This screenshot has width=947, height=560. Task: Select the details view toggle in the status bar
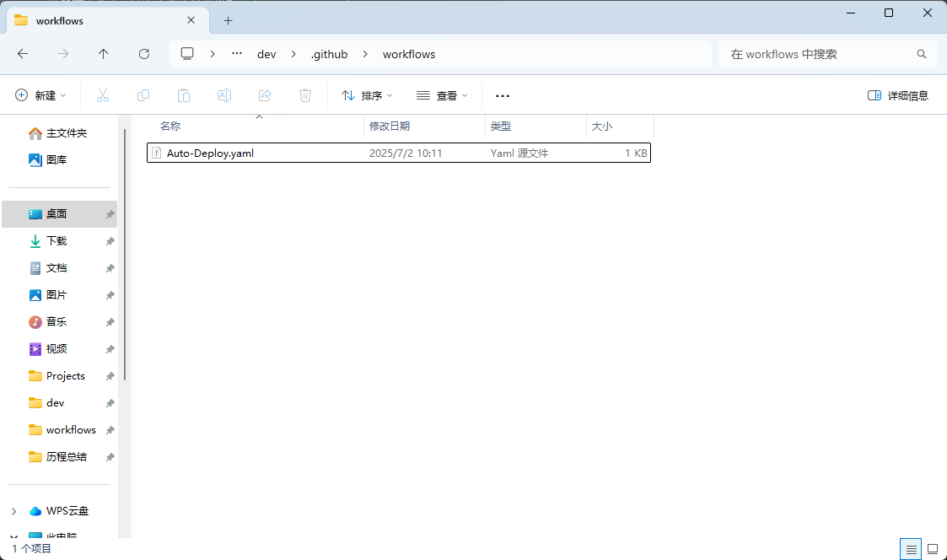click(x=910, y=549)
